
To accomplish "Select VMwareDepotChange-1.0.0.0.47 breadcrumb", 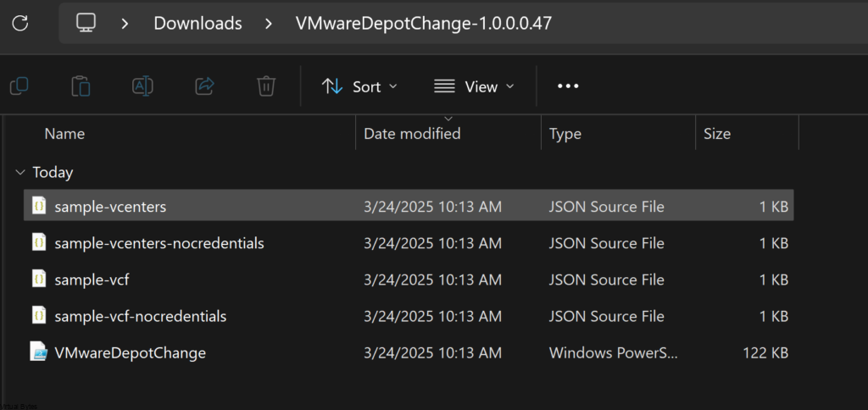I will [424, 23].
